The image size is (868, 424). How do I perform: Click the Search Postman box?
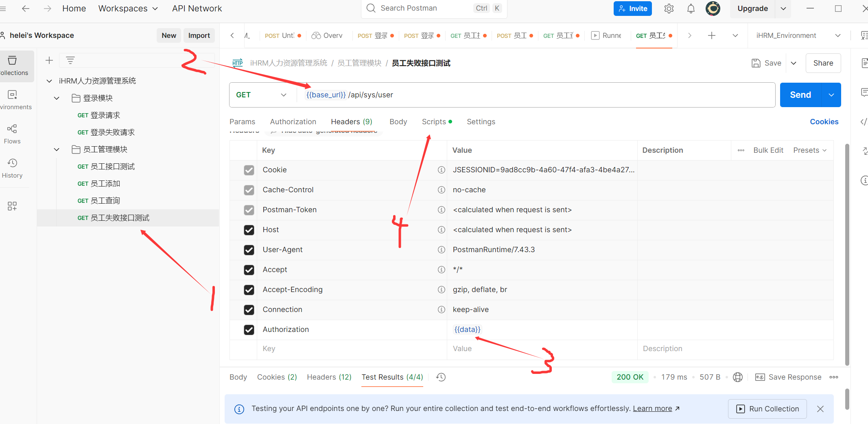click(x=434, y=8)
